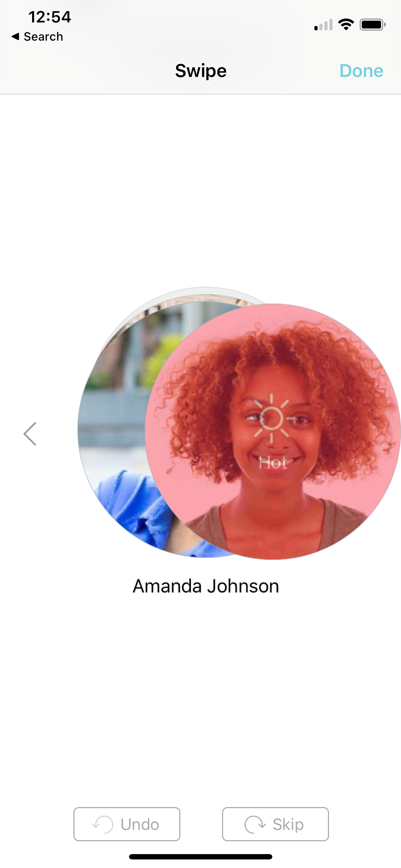Tap the Wi-Fi status icon
Viewport: 401px width, 868px height.
click(x=346, y=24)
